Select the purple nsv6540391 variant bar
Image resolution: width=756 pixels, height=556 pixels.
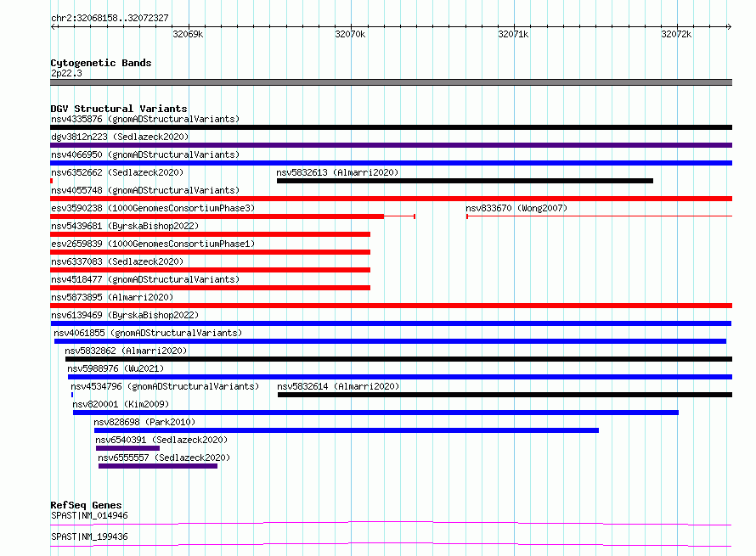127,448
